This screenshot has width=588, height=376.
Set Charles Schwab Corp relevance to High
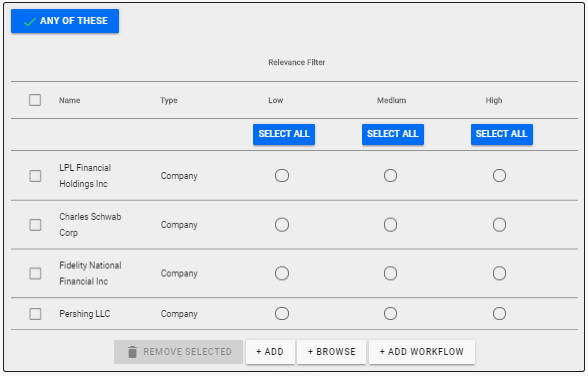click(499, 225)
